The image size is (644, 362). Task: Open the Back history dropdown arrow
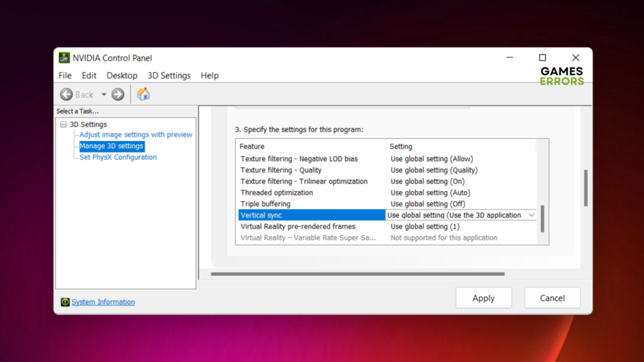(104, 95)
